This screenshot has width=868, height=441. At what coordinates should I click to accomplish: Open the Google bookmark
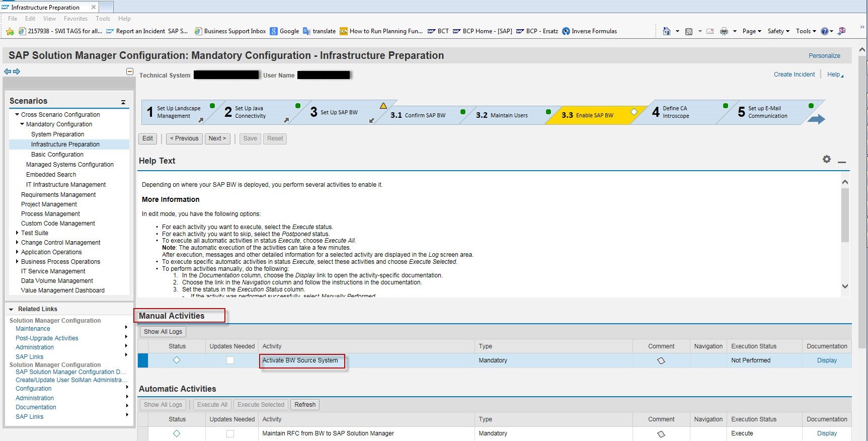(284, 31)
